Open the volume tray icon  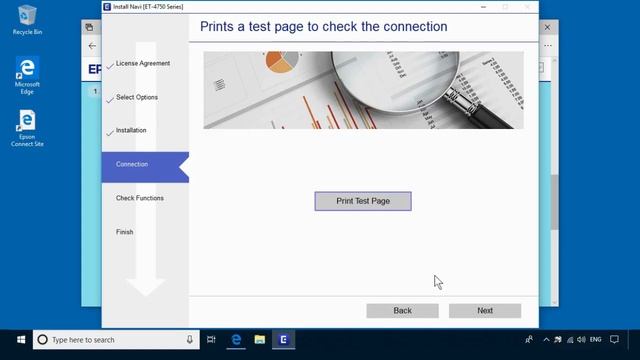581,340
